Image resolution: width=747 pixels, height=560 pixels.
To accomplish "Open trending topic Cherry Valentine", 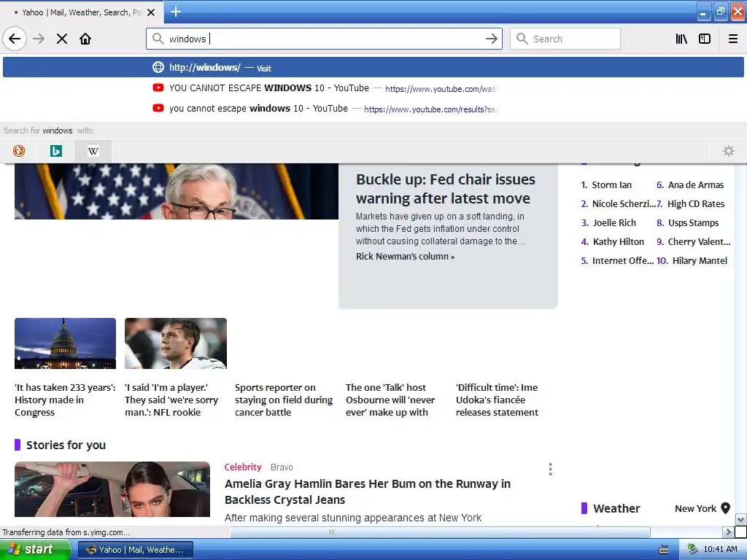I will click(x=699, y=242).
